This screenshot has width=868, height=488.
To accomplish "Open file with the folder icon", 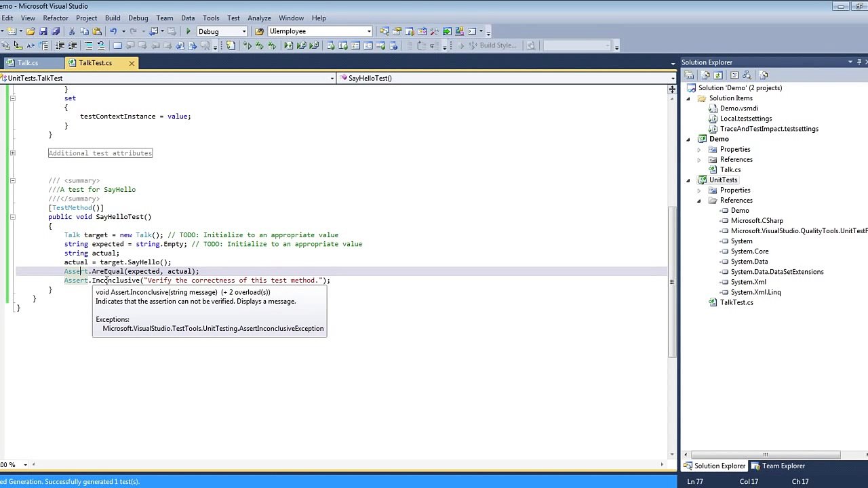I will coord(31,31).
